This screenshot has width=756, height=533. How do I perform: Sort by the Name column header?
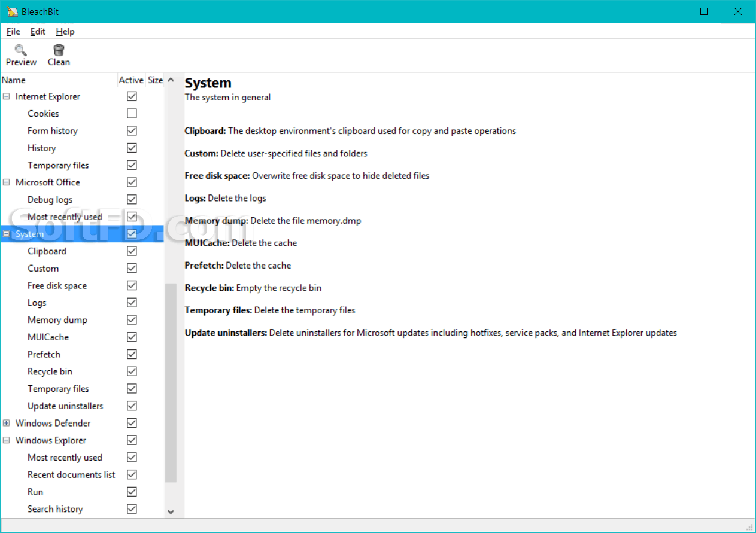[x=59, y=80]
